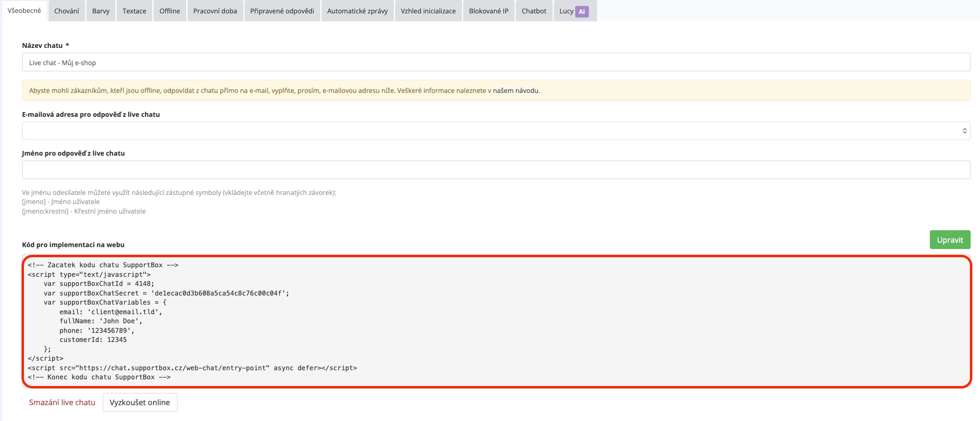Click the fullName 'John Doe' code line

click(x=101, y=321)
